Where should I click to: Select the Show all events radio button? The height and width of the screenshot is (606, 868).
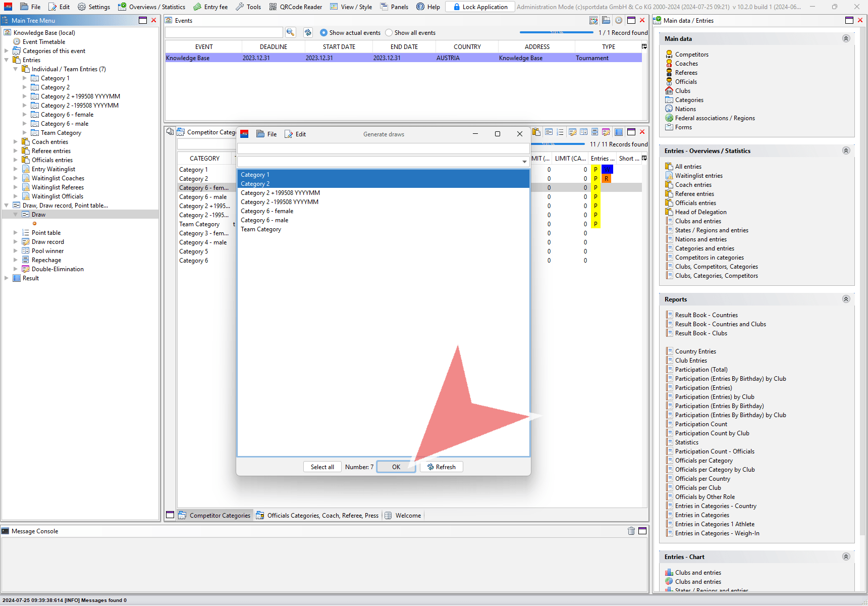(x=389, y=33)
